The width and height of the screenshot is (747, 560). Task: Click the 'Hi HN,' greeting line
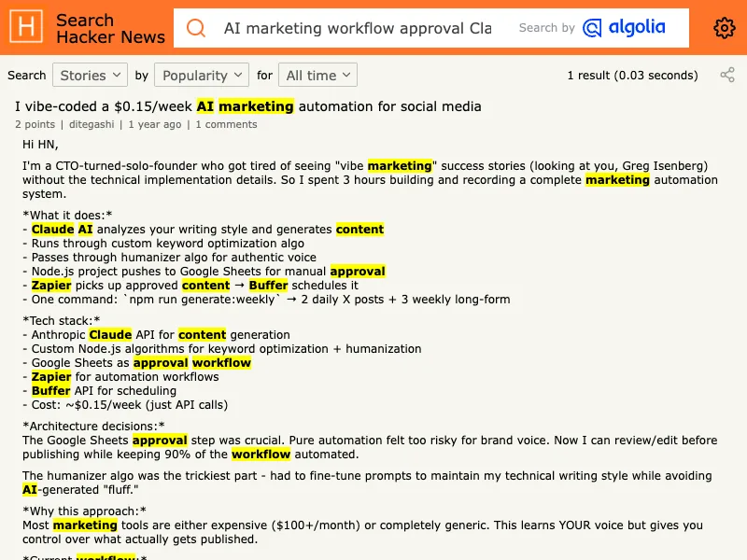(x=40, y=145)
